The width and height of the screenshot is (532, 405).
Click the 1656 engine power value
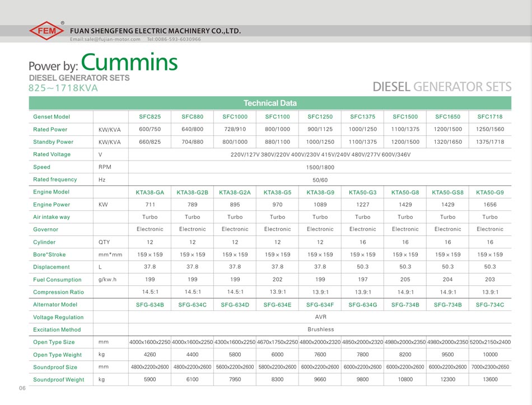490,205
